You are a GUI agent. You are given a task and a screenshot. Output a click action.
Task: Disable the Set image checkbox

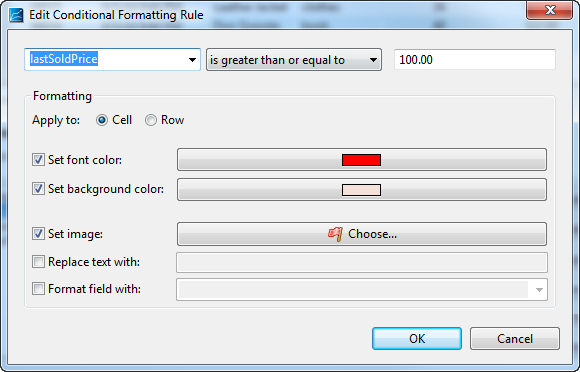point(38,234)
